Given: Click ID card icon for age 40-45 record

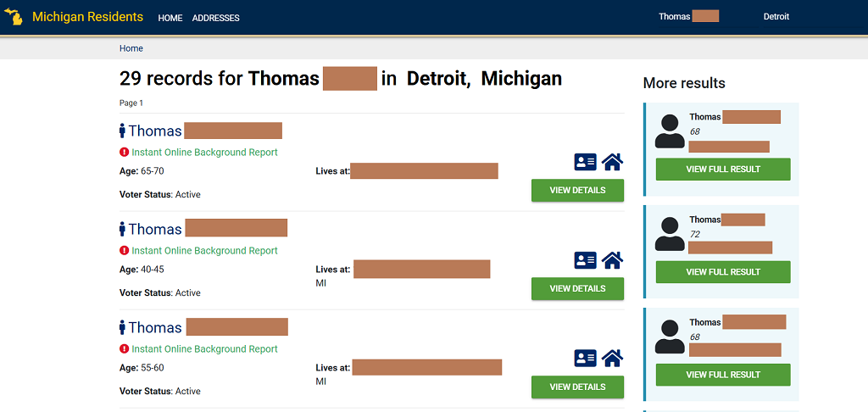Looking at the screenshot, I should coord(585,260).
